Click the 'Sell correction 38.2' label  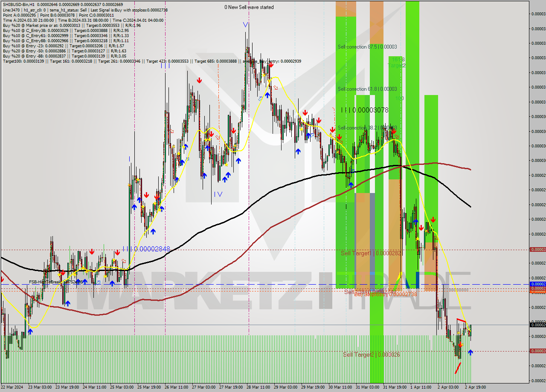(x=367, y=128)
